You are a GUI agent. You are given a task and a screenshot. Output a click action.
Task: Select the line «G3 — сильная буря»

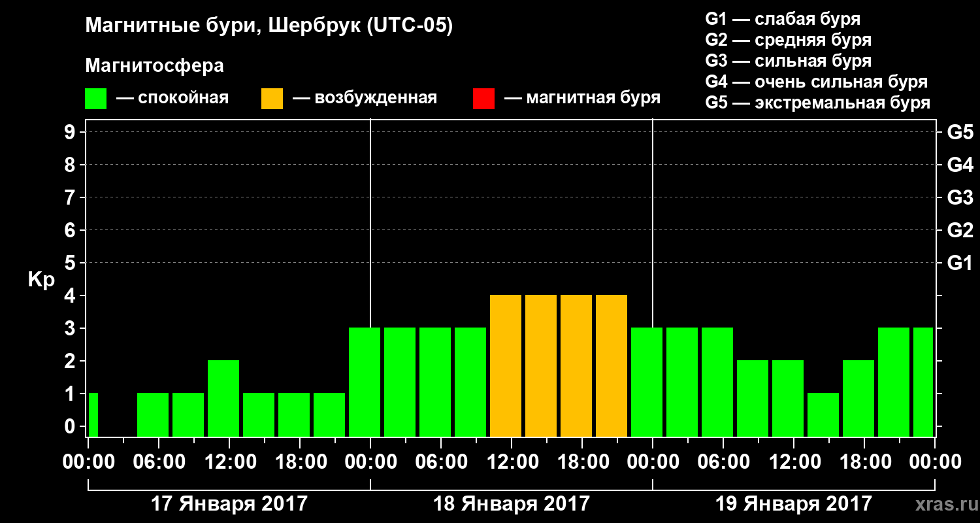(x=788, y=61)
